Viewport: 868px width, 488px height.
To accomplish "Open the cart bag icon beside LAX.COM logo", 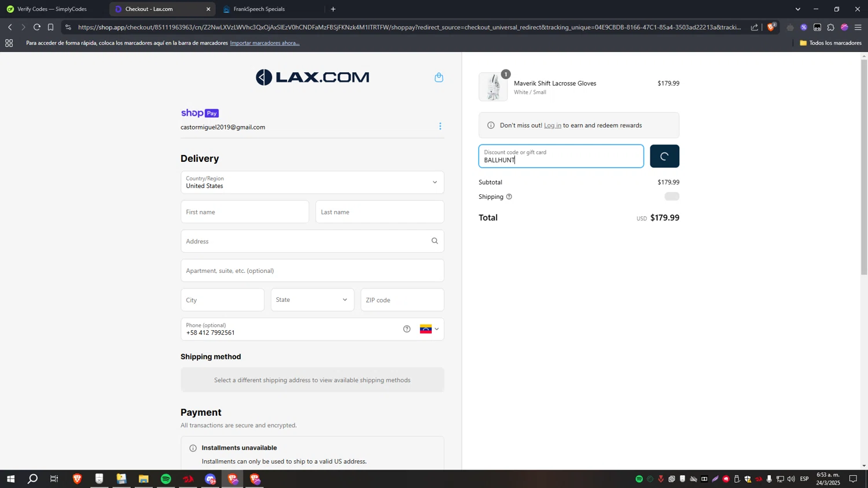I will [439, 77].
